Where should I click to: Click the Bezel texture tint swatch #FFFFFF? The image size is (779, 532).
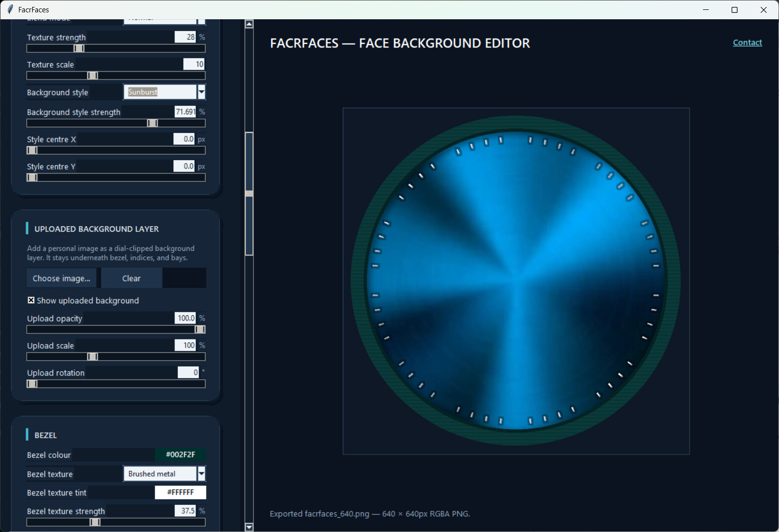[180, 492]
